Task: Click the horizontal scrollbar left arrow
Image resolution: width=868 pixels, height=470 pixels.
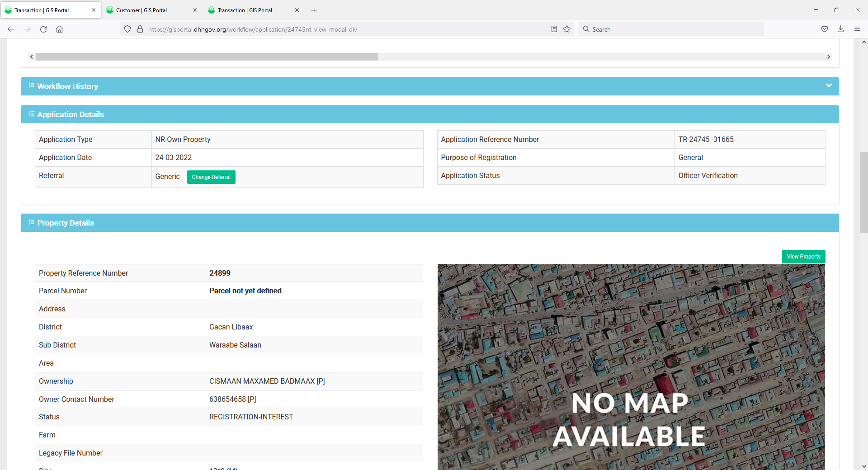Action: 31,57
